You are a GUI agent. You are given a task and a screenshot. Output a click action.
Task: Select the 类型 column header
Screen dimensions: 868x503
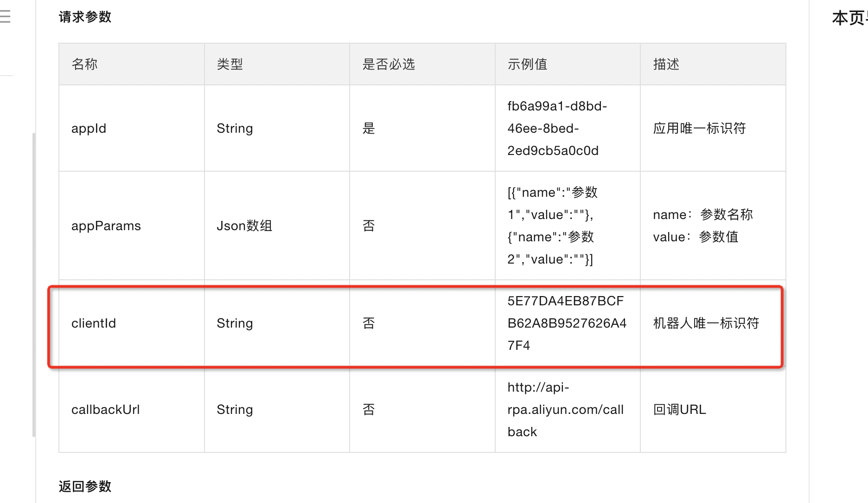point(230,64)
